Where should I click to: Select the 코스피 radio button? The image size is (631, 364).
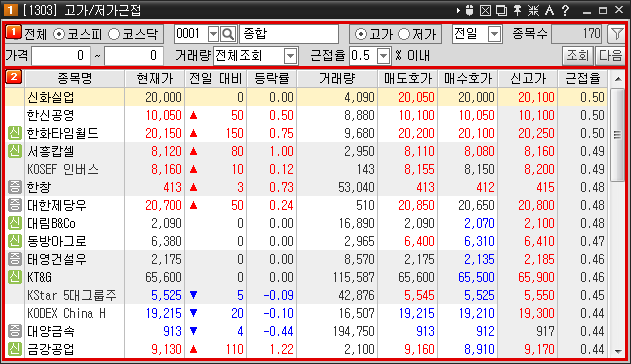pos(59,34)
